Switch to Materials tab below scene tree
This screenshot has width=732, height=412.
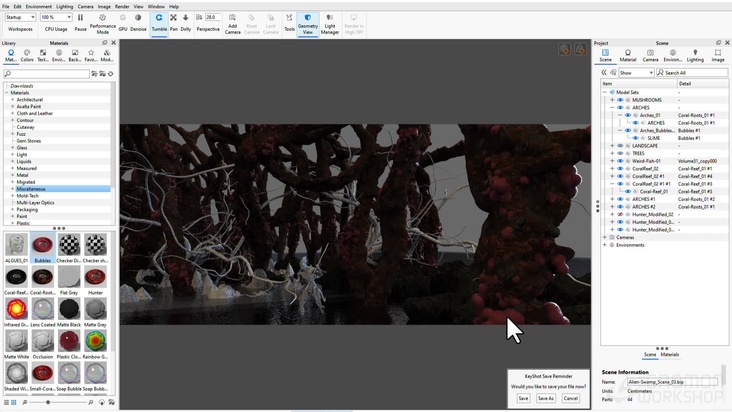[669, 355]
